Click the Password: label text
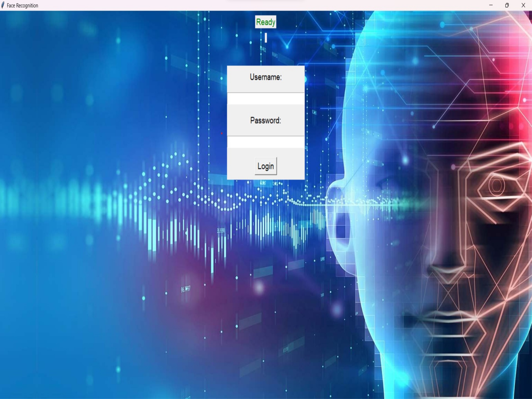The image size is (532, 399). point(265,120)
